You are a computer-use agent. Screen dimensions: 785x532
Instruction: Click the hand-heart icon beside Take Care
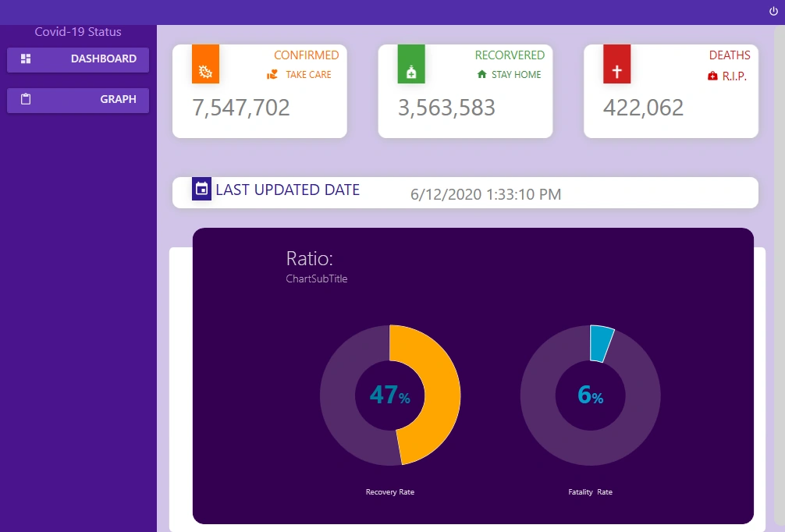(x=272, y=75)
